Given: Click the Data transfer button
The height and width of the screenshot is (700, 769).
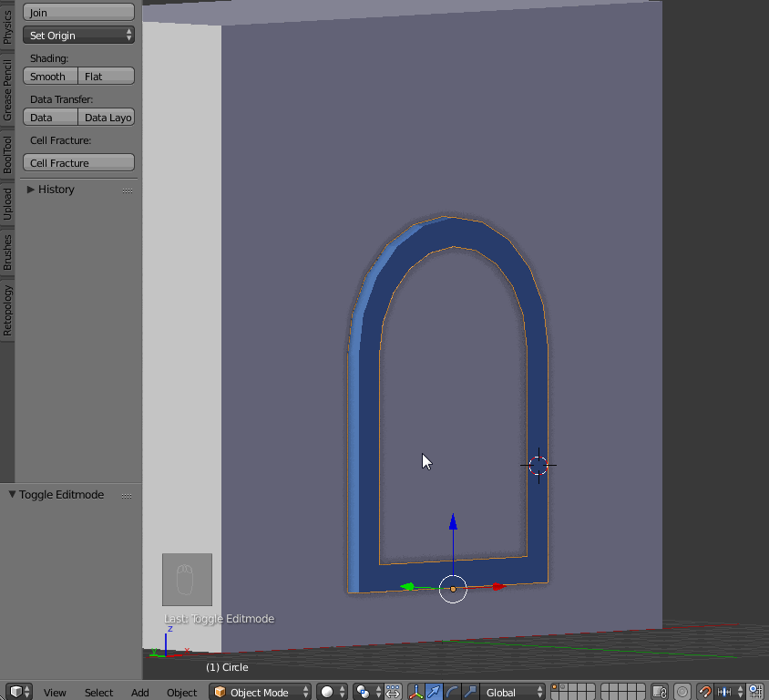Looking at the screenshot, I should click(x=50, y=118).
